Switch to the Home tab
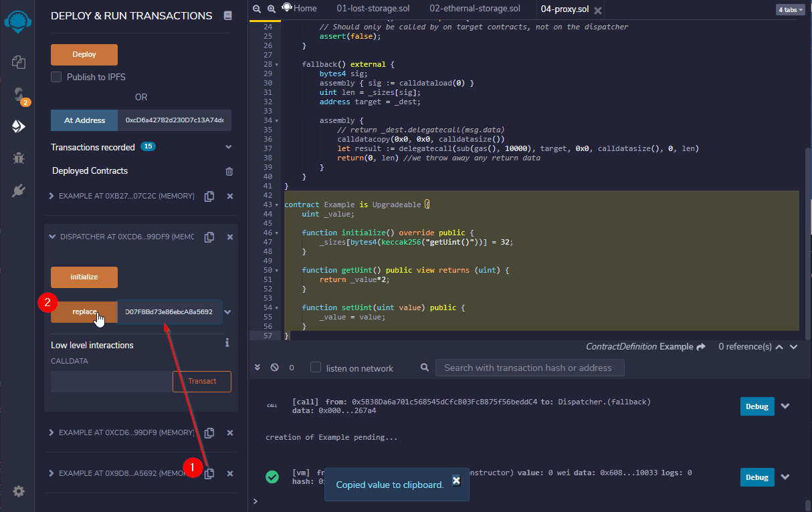The width and height of the screenshot is (812, 512). pos(300,9)
